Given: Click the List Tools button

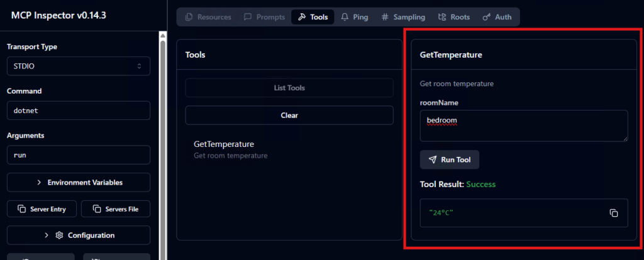Looking at the screenshot, I should tap(289, 88).
